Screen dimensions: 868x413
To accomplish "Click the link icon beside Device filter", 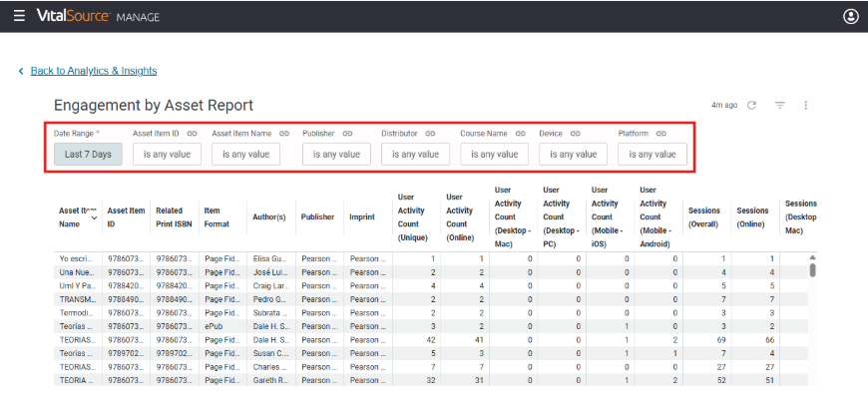I will 575,134.
